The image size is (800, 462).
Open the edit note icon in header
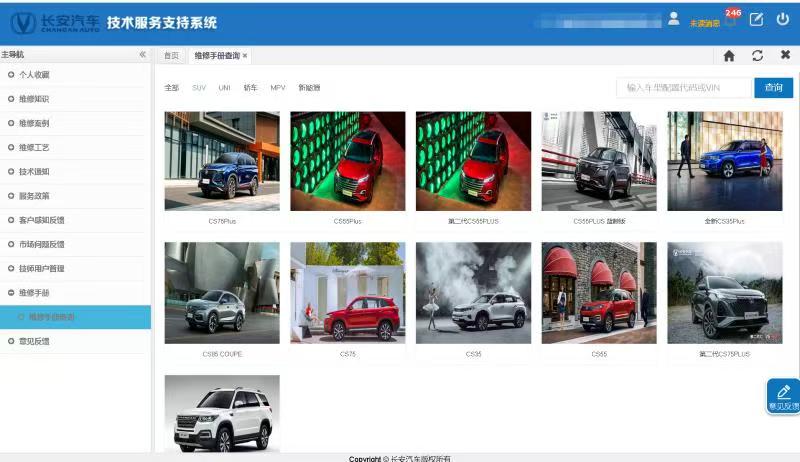coord(756,20)
